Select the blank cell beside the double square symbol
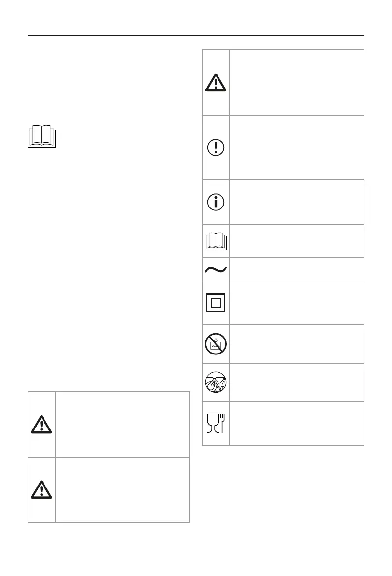The height and width of the screenshot is (576, 392). click(297, 303)
